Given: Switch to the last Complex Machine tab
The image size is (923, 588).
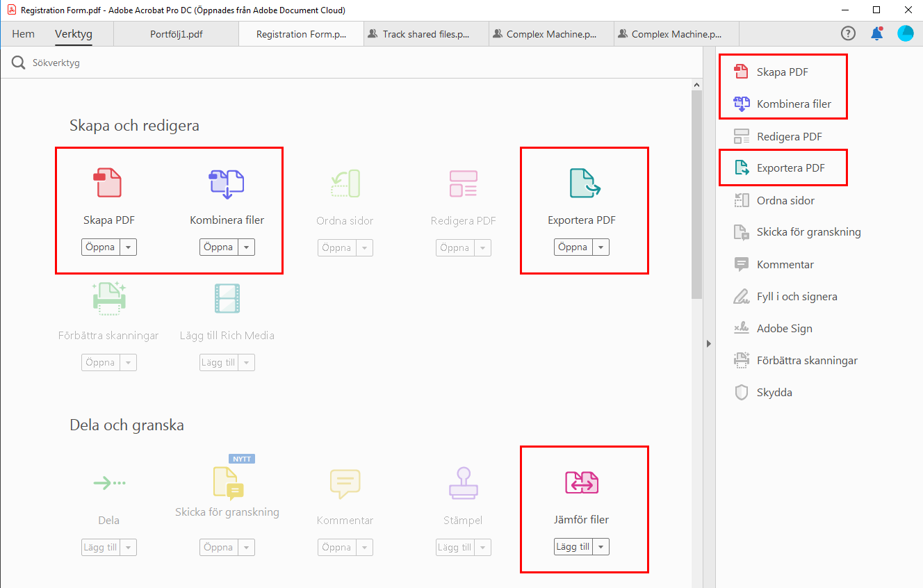Looking at the screenshot, I should [676, 34].
